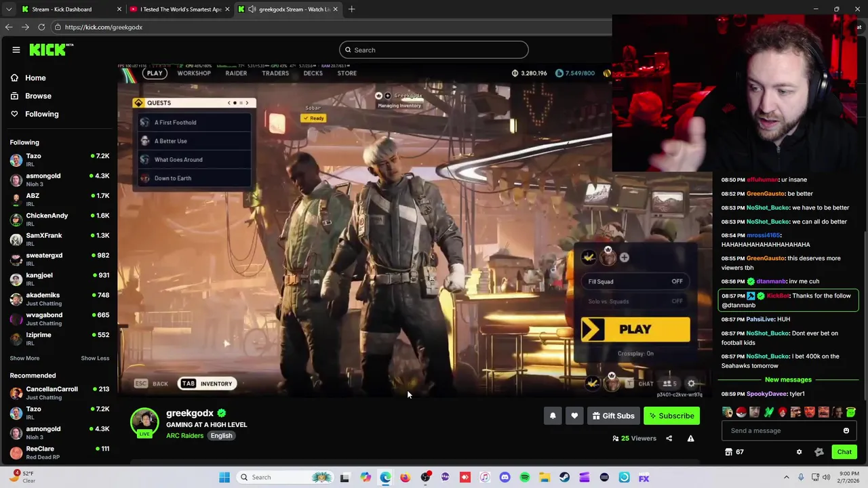The height and width of the screenshot is (488, 868).
Task: Open ReeClare in Recommended list
Action: pyautogui.click(x=60, y=453)
